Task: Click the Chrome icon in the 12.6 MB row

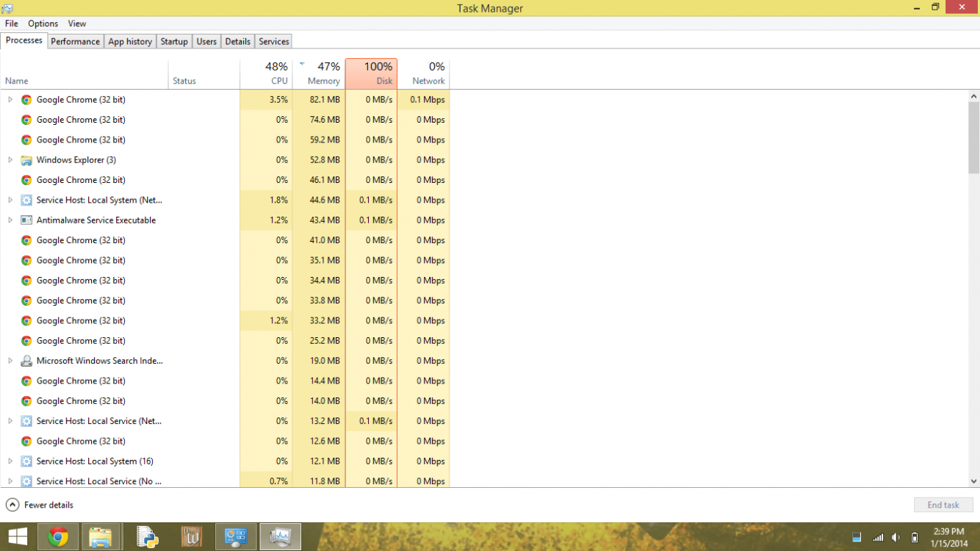Action: click(x=26, y=441)
